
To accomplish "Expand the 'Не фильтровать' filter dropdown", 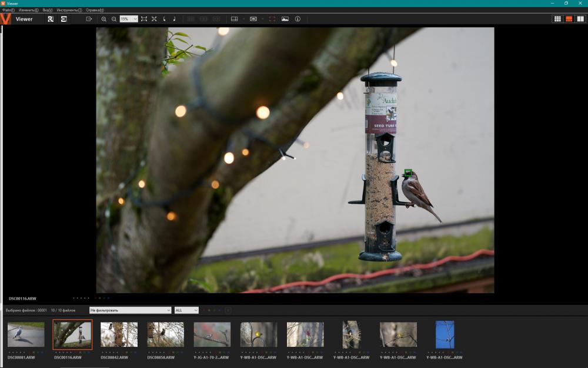I will [130, 310].
